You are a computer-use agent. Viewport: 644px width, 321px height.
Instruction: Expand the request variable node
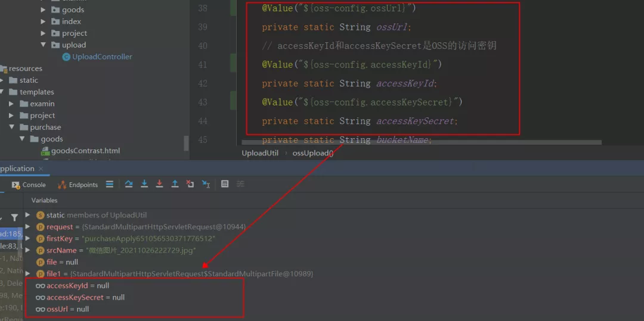pos(27,227)
